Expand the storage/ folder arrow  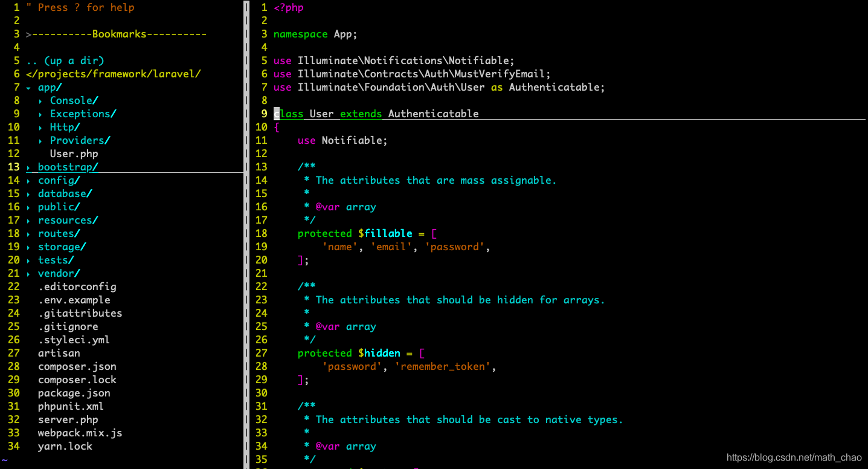28,247
